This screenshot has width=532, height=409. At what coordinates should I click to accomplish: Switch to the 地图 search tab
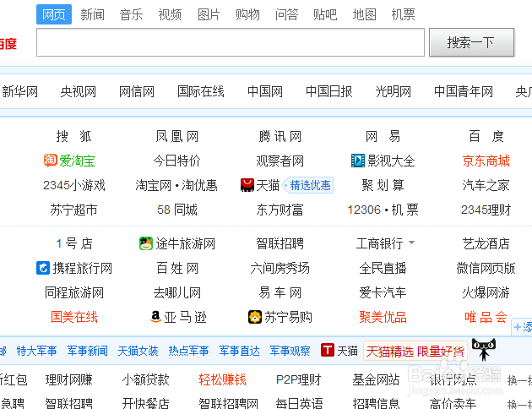pyautogui.click(x=365, y=14)
